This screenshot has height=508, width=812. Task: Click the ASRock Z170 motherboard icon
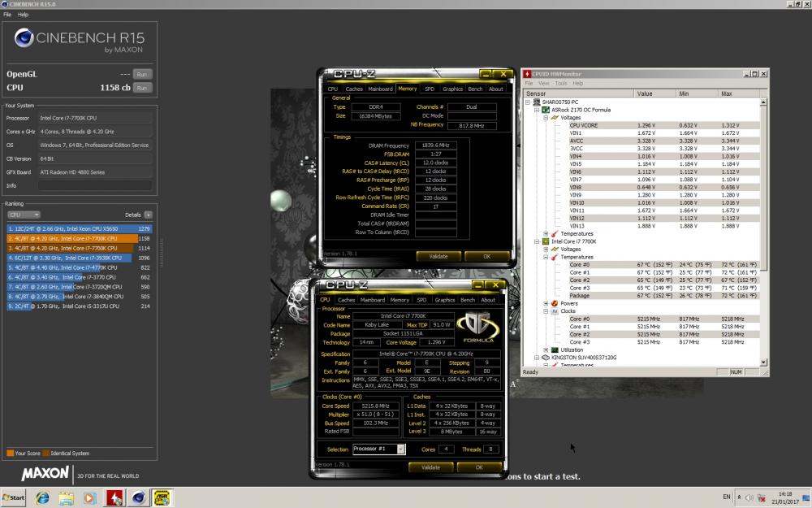(546, 110)
